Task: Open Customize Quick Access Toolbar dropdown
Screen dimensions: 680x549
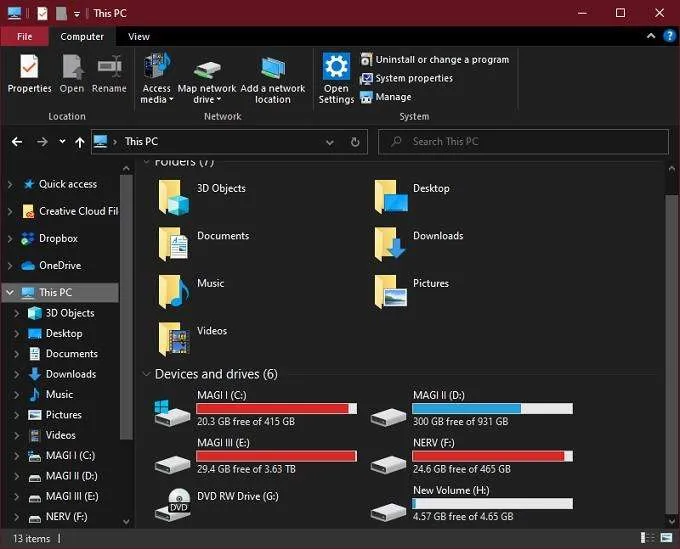Action: coord(77,14)
